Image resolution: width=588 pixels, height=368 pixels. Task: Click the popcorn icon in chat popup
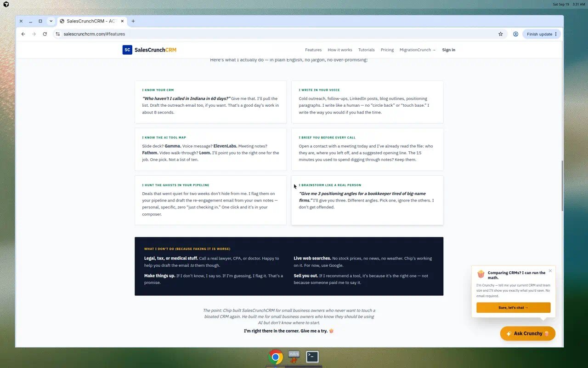[481, 274]
